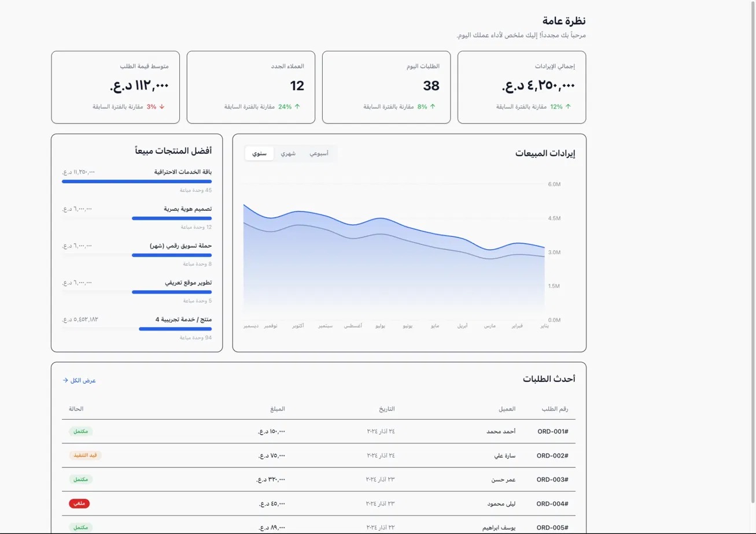Click the up arrow beside 24% new customers
The height and width of the screenshot is (534, 756).
click(297, 107)
